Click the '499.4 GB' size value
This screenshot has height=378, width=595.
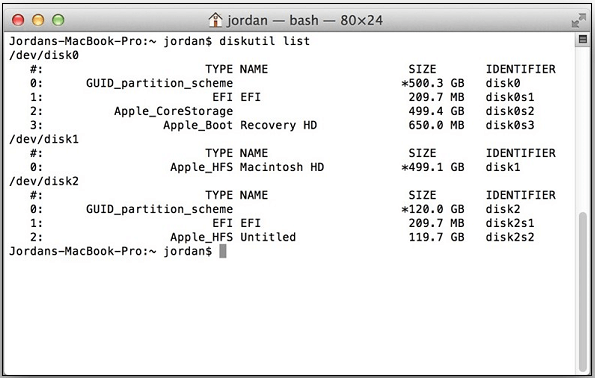pos(436,111)
